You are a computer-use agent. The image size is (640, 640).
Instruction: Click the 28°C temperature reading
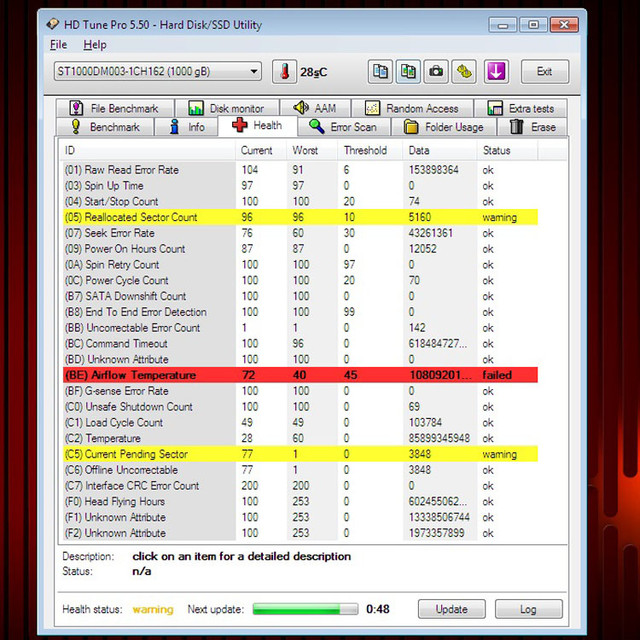pos(313,72)
